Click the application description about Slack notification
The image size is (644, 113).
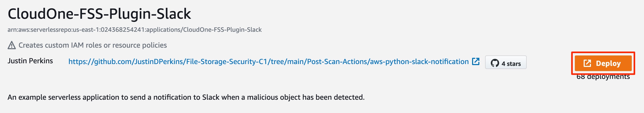pyautogui.click(x=186, y=97)
